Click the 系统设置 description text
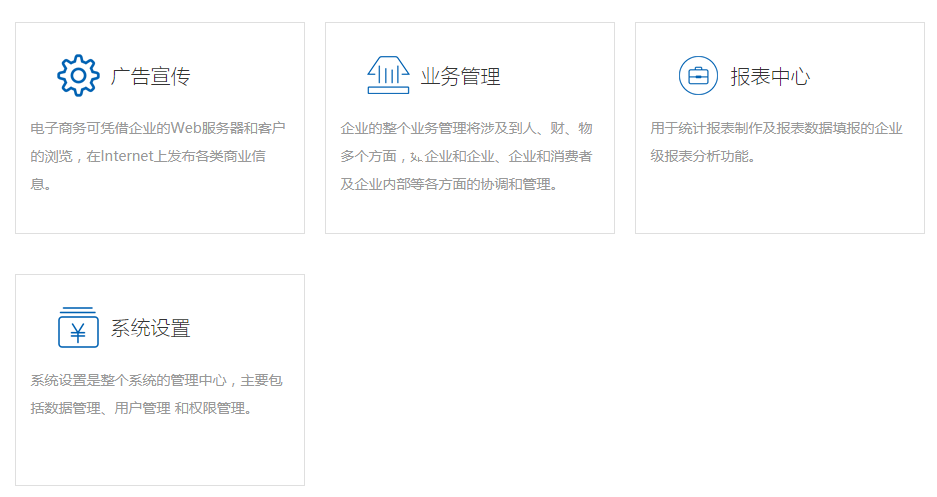This screenshot has height=497, width=937. (156, 394)
